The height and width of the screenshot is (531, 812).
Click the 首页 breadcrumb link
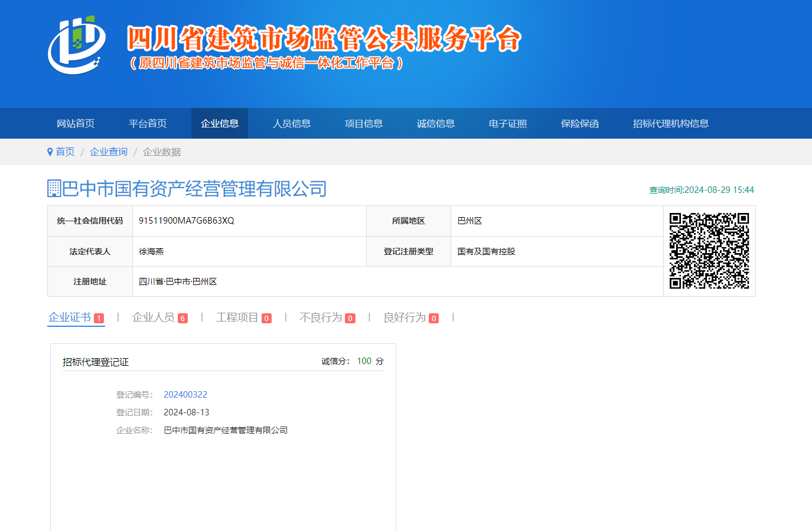pos(65,152)
